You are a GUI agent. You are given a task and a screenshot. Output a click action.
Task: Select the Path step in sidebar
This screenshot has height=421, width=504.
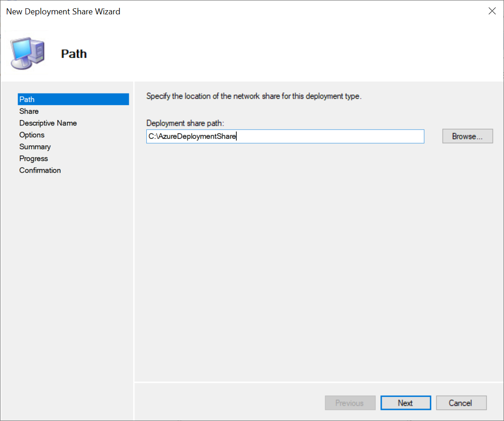coord(73,99)
